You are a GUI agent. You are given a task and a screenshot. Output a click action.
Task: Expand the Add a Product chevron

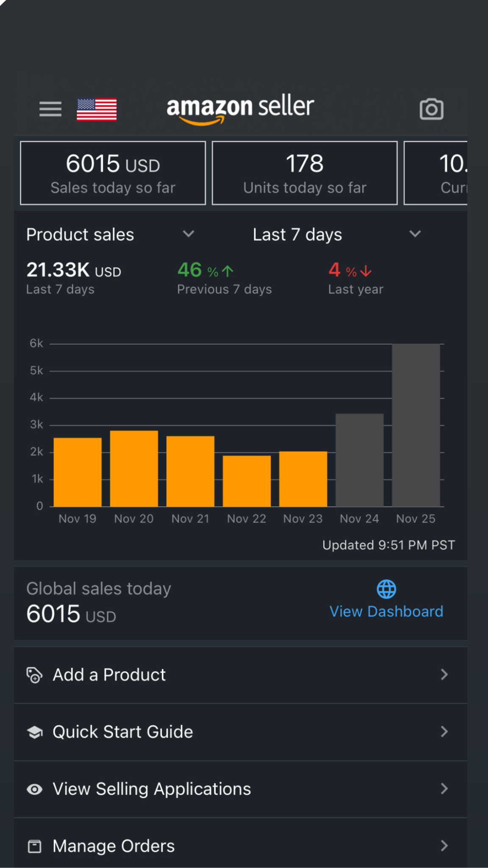coord(444,675)
